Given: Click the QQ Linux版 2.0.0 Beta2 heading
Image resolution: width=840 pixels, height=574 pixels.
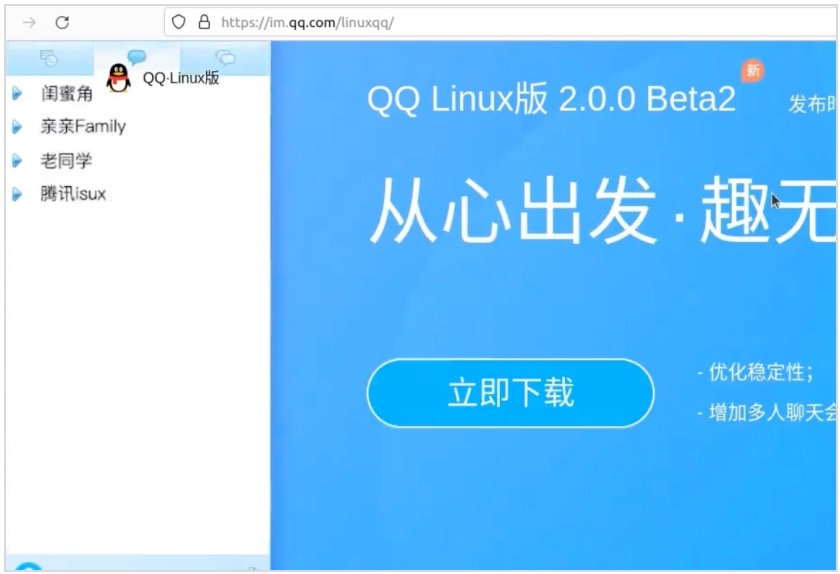Looking at the screenshot, I should click(551, 99).
